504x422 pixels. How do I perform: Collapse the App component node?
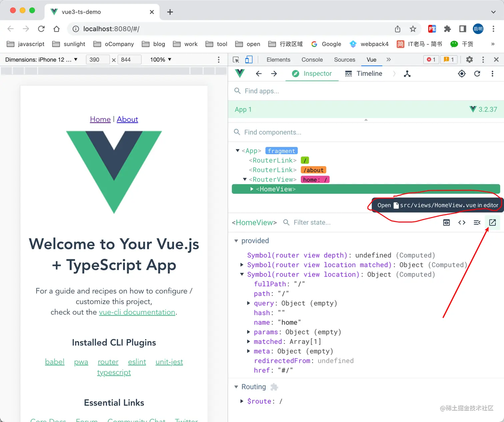point(238,151)
